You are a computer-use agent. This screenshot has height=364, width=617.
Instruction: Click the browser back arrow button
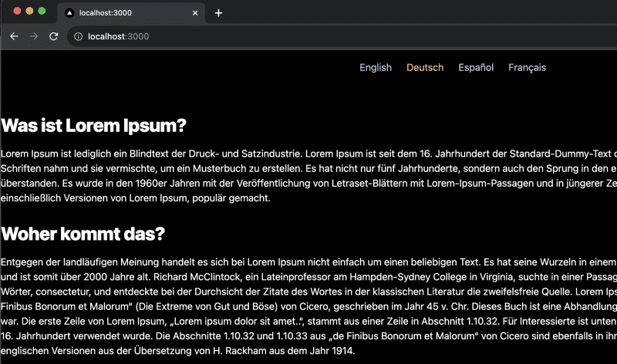coord(14,36)
